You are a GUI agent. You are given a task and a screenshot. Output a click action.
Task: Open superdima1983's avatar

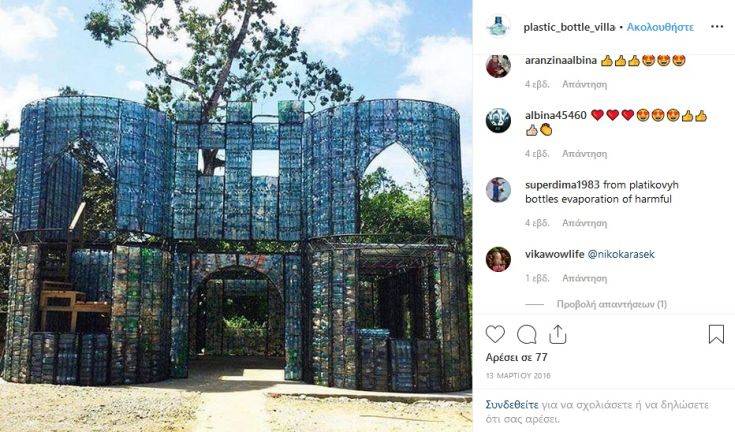pyautogui.click(x=498, y=190)
